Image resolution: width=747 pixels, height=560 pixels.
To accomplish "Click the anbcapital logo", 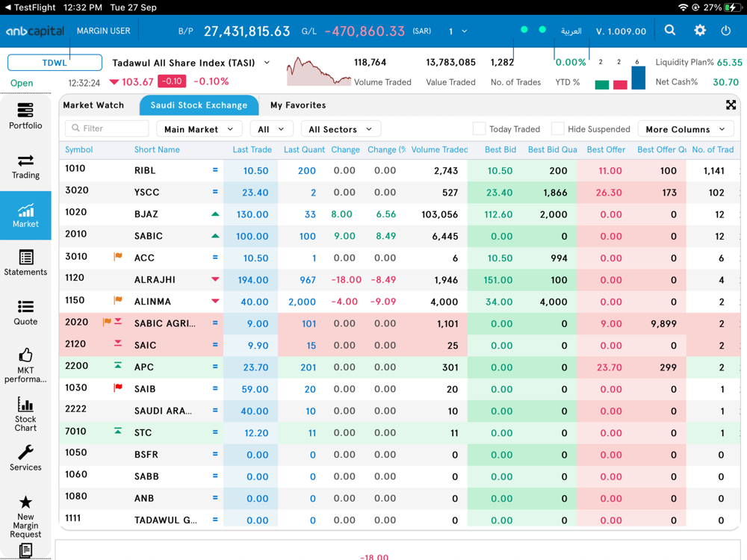I will click(x=35, y=31).
